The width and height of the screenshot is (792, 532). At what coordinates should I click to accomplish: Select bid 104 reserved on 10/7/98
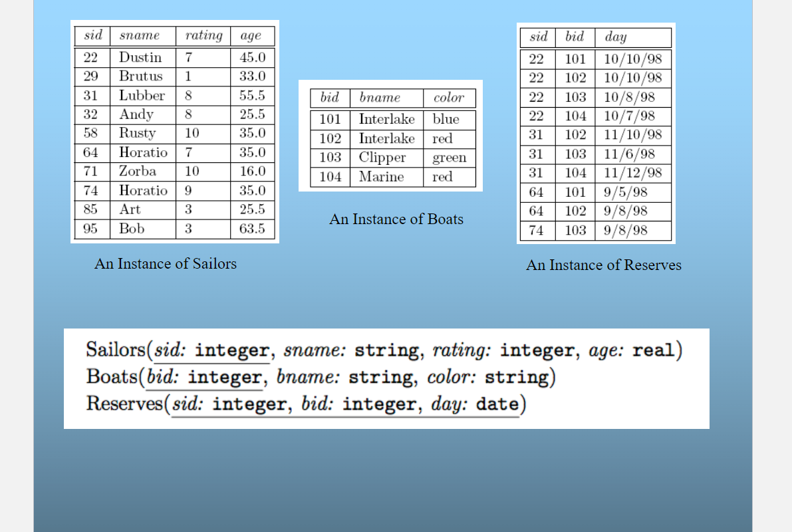click(575, 116)
